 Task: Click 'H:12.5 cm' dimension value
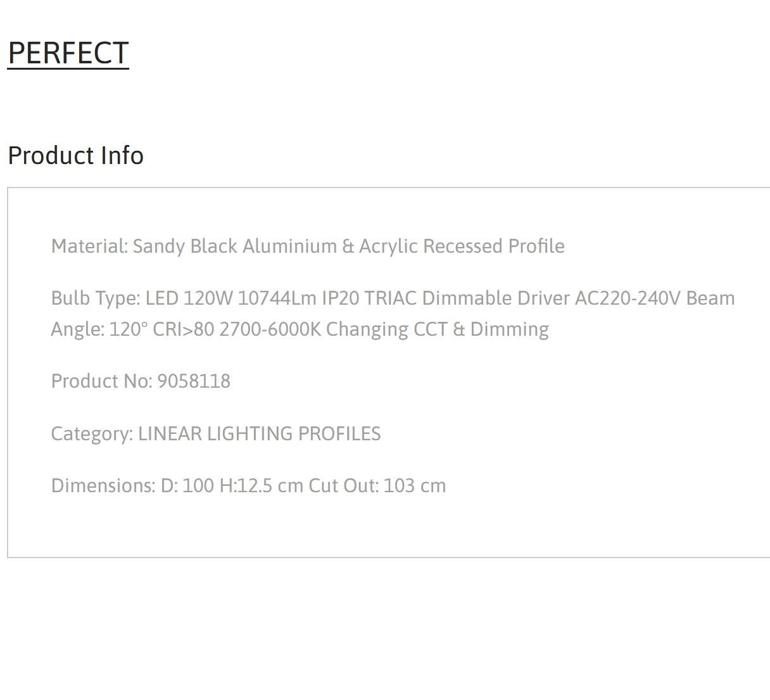click(x=262, y=486)
